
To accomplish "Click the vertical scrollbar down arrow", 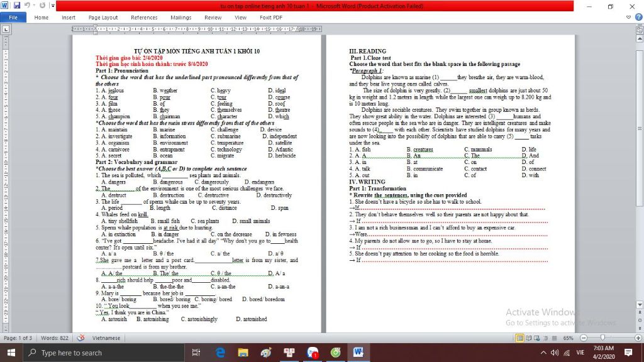I will point(640,305).
